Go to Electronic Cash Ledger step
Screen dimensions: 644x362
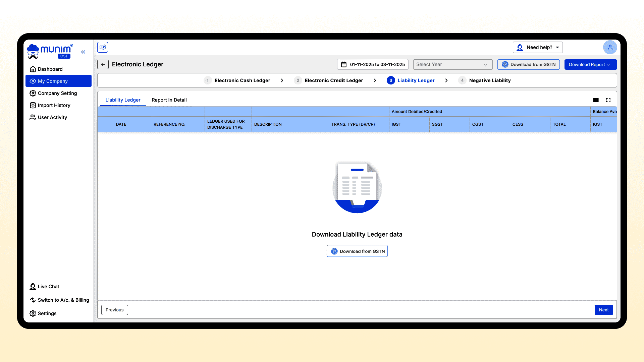coord(242,80)
